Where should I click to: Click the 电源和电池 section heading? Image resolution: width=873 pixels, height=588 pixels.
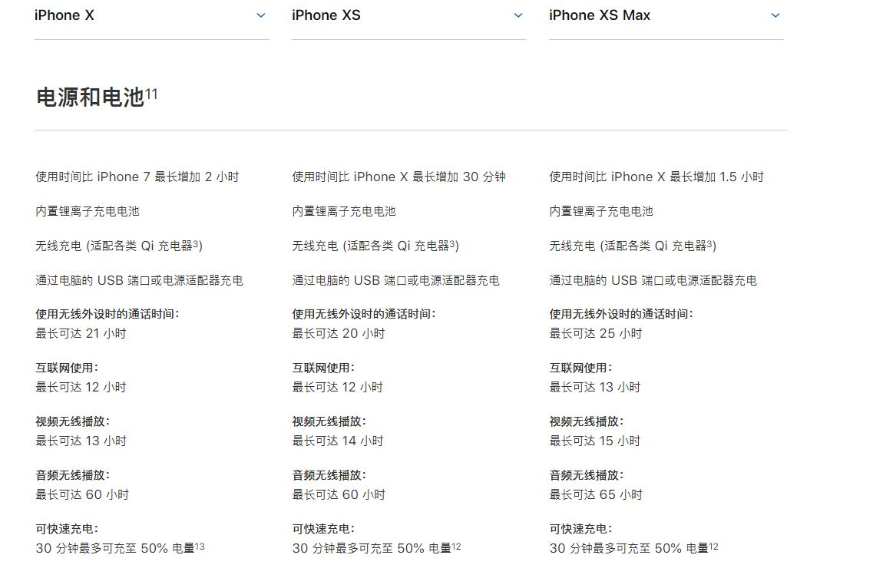90,97
